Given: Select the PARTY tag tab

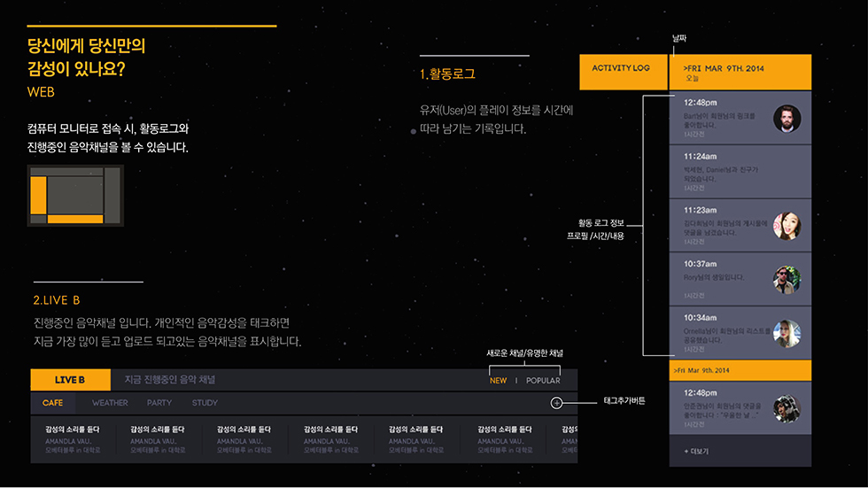Looking at the screenshot, I should click(x=159, y=403).
